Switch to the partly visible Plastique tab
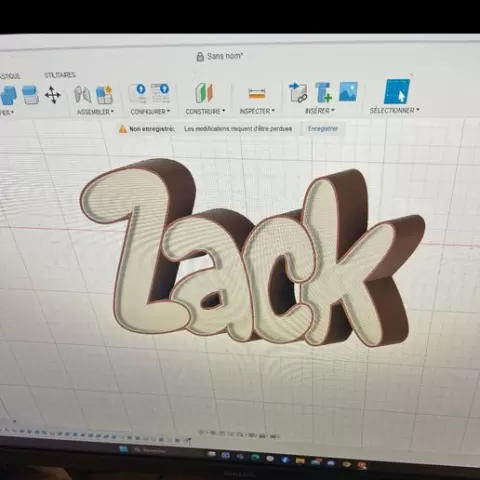The width and height of the screenshot is (480, 480). click(10, 76)
